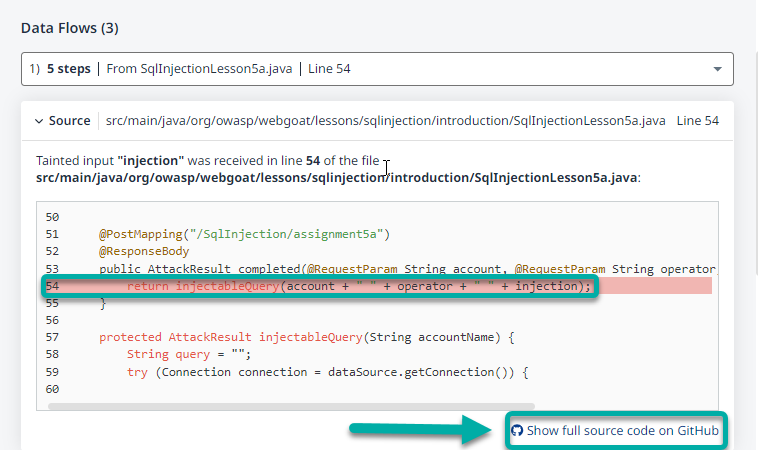The image size is (758, 450).
Task: Click the horizontal scrollbar below the code
Action: pyautogui.click(x=300, y=406)
